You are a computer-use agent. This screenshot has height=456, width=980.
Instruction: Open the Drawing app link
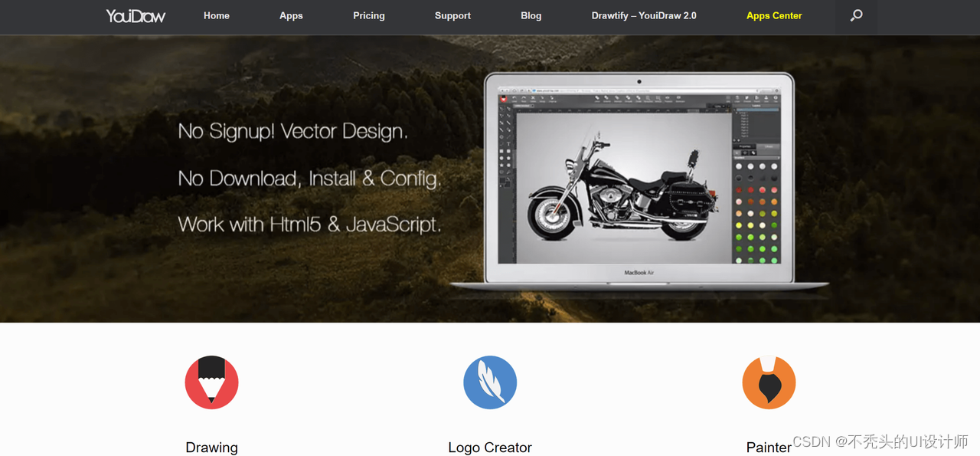click(211, 448)
